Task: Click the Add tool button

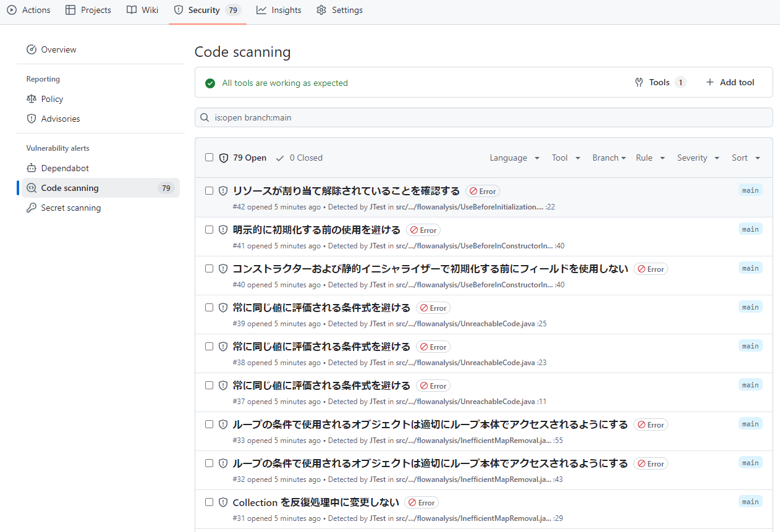Action: click(730, 82)
